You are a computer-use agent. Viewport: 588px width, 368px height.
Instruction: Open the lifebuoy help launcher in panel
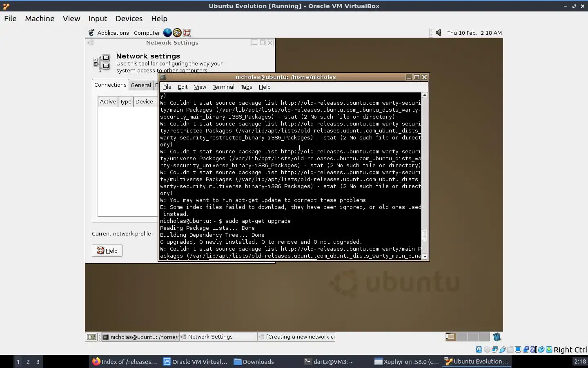(187, 33)
